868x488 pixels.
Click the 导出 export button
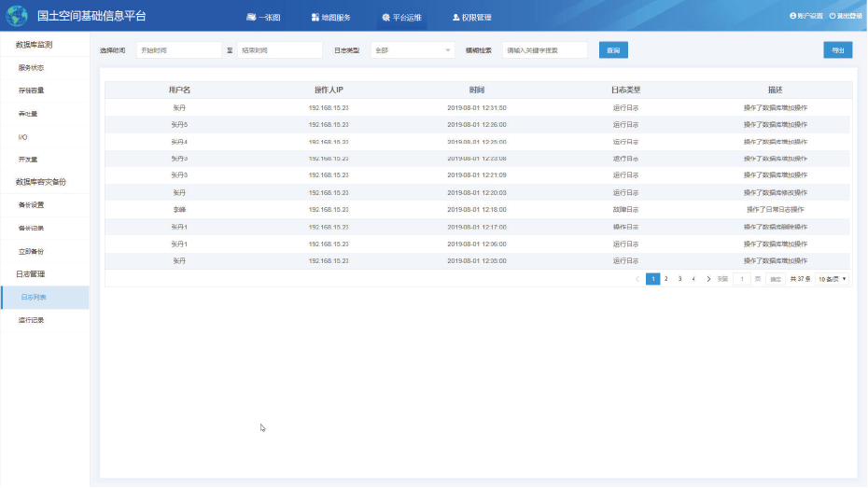coord(837,50)
